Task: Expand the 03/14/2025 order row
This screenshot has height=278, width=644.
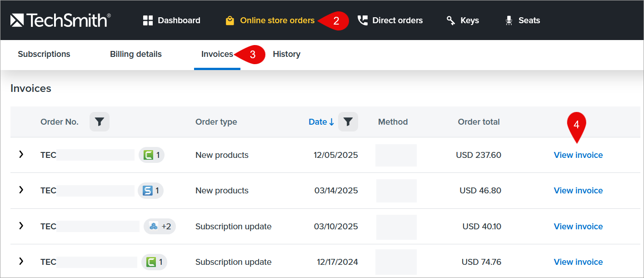Action: [21, 190]
